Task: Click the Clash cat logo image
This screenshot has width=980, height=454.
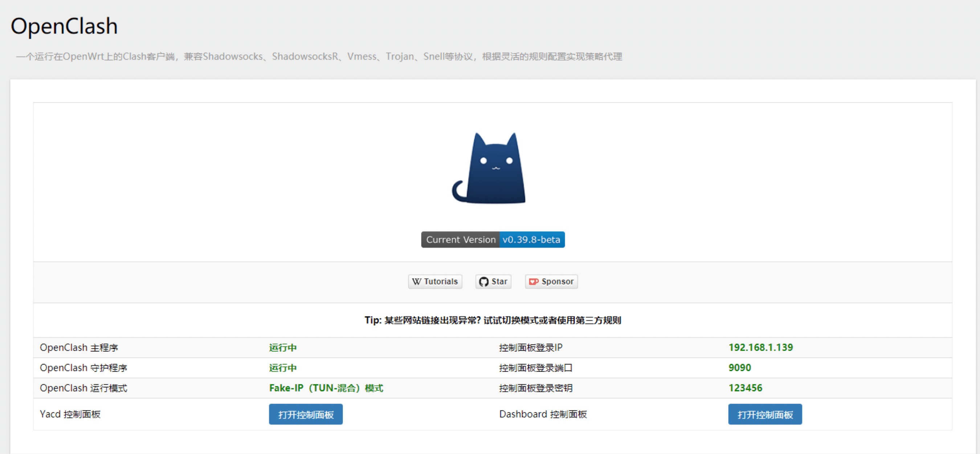Action: click(x=489, y=168)
